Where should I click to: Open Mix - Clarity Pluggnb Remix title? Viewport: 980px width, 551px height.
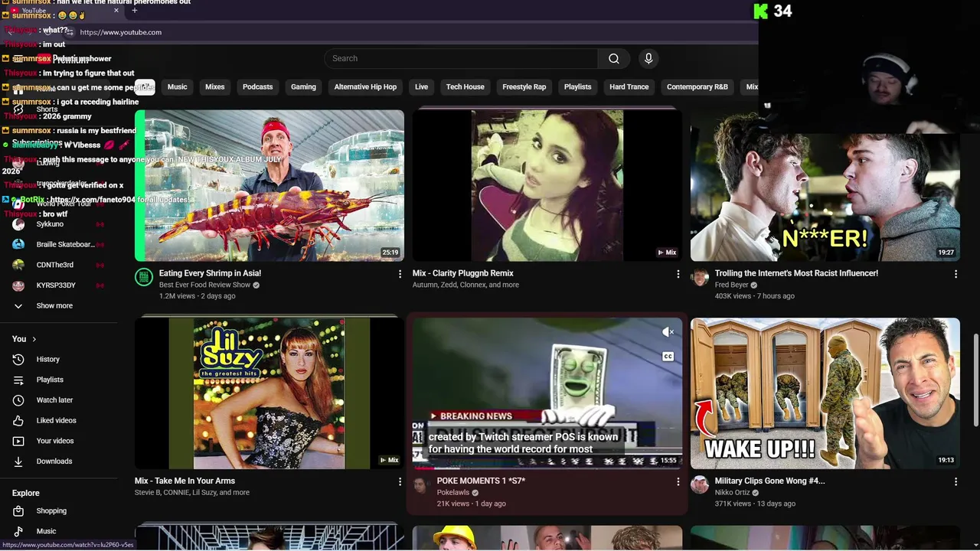[463, 273]
